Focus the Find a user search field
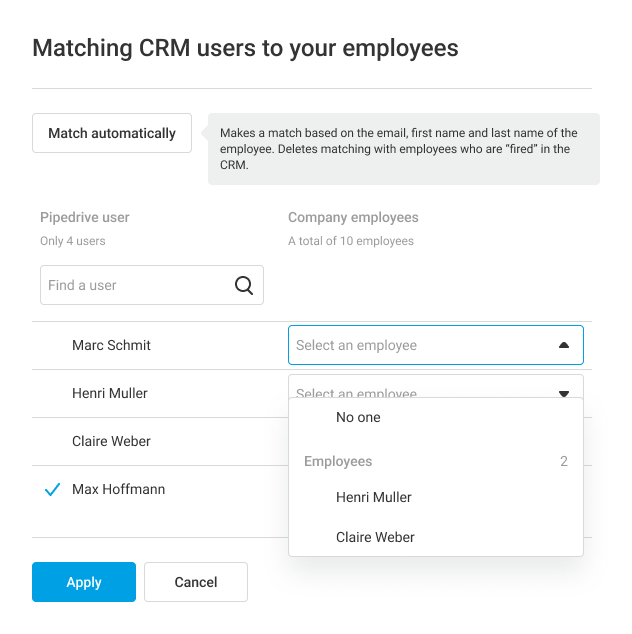The height and width of the screenshot is (634, 632). click(x=135, y=285)
